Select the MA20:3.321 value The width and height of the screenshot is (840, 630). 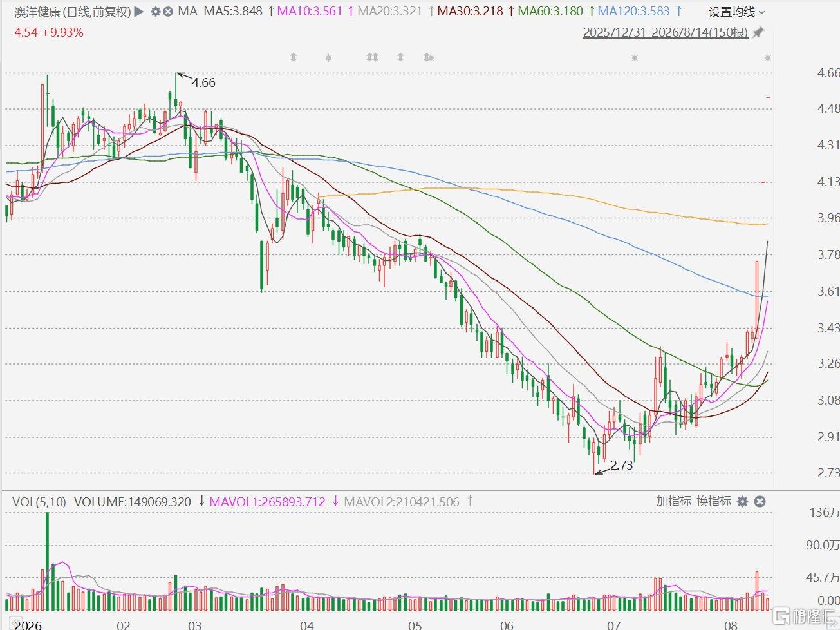tap(390, 12)
